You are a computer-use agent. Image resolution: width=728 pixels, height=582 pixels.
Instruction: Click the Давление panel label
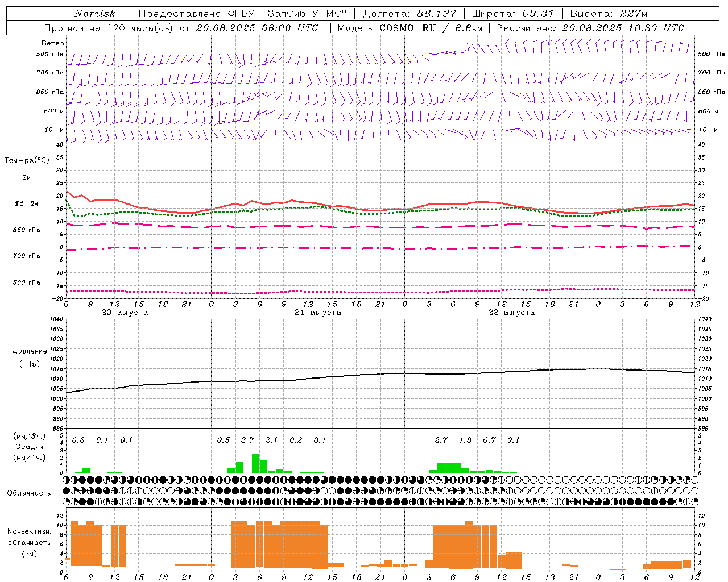(x=30, y=351)
